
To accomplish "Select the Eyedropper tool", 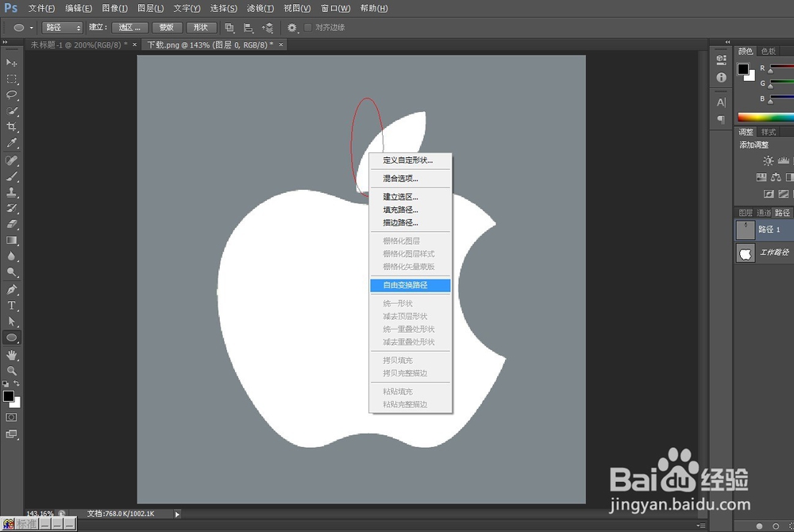I will coord(12,143).
